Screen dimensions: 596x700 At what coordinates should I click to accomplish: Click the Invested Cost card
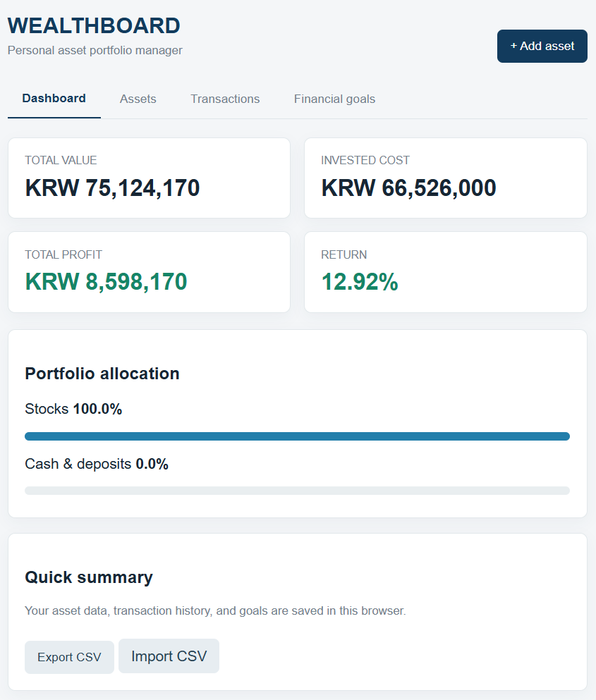coord(446,178)
